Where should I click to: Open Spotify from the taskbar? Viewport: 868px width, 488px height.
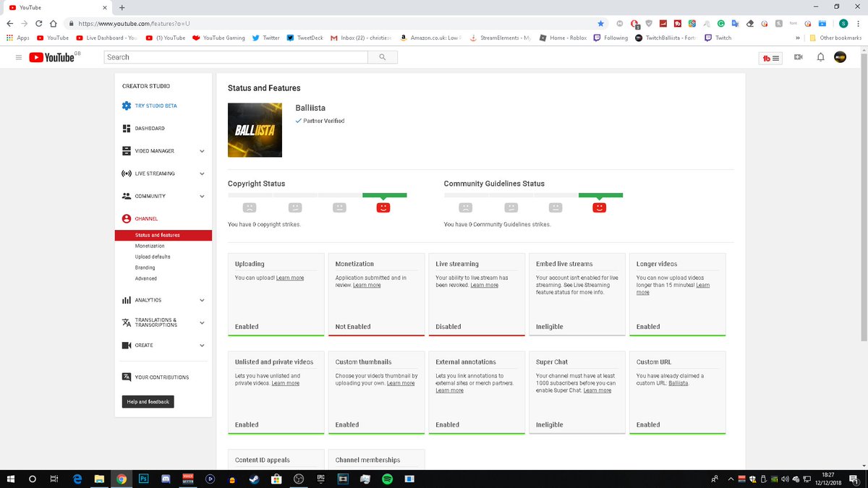coord(387,479)
